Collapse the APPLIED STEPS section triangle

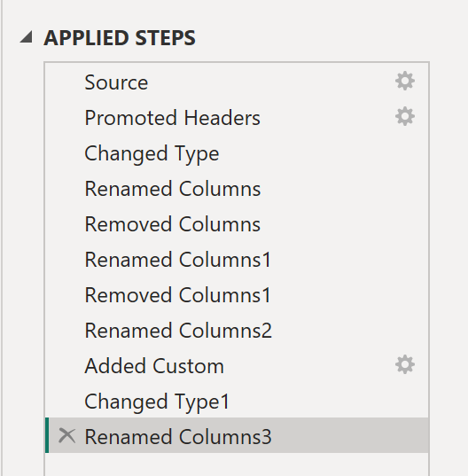click(27, 37)
